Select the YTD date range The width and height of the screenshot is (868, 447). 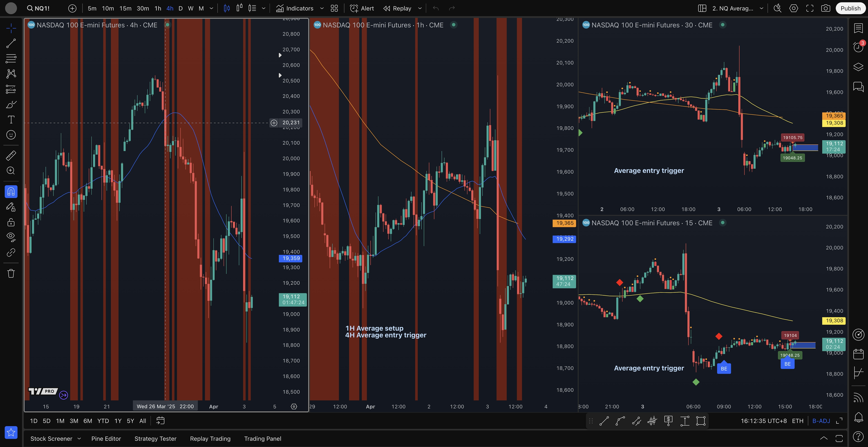coord(103,421)
